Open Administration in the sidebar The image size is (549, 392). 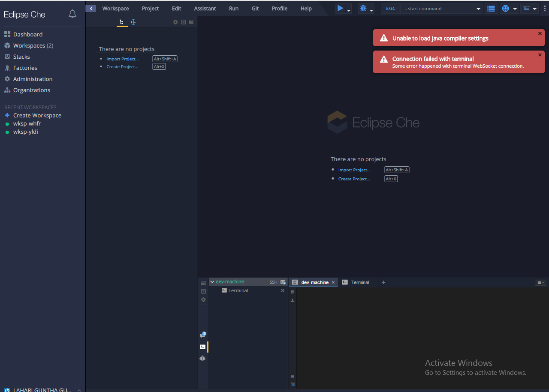click(33, 79)
